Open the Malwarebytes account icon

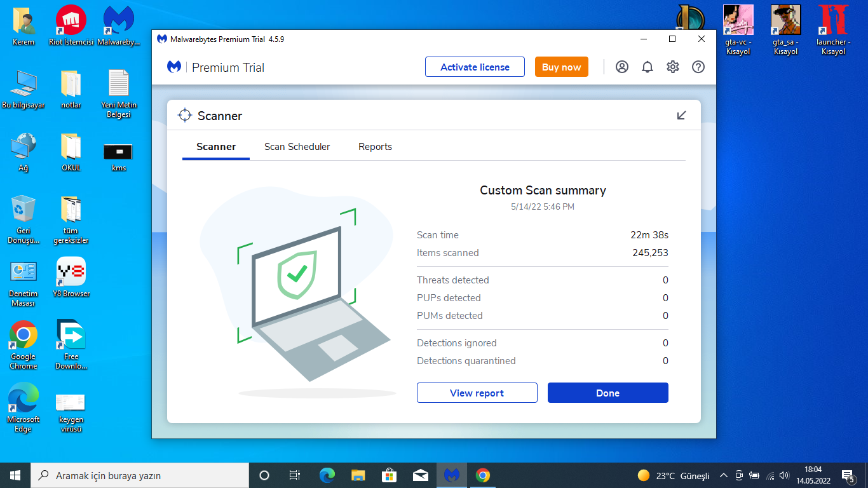(x=622, y=67)
